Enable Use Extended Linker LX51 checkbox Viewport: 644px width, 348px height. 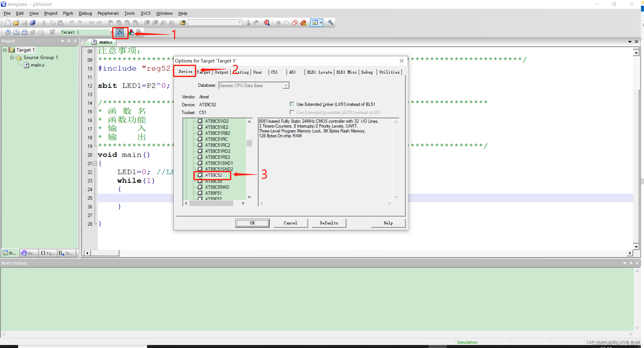[x=292, y=104]
